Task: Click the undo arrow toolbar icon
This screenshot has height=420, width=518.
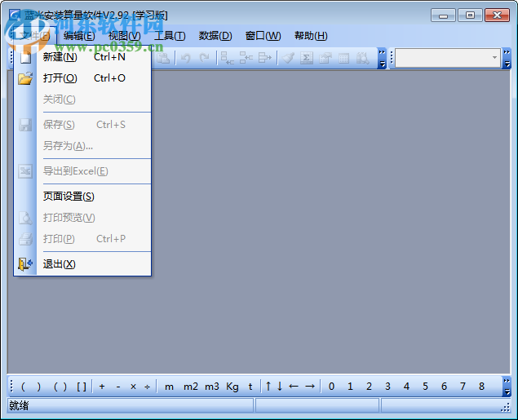Action: [186, 58]
